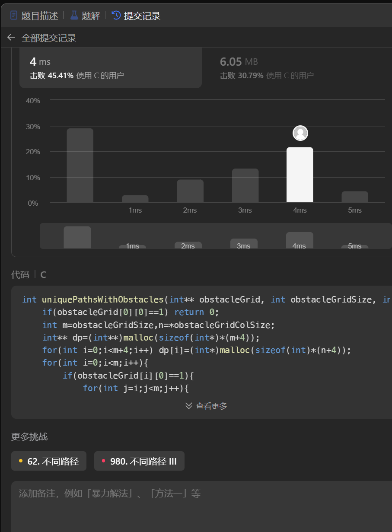Viewport: 392px width, 532px height.
Task: Click the double chevron beside 查看更多
Action: 189,406
